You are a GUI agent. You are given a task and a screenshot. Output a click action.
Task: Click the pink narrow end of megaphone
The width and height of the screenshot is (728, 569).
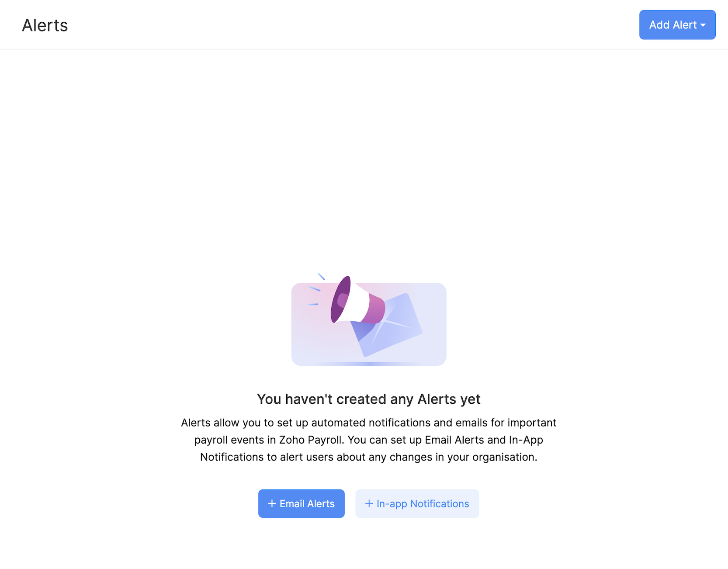[376, 309]
